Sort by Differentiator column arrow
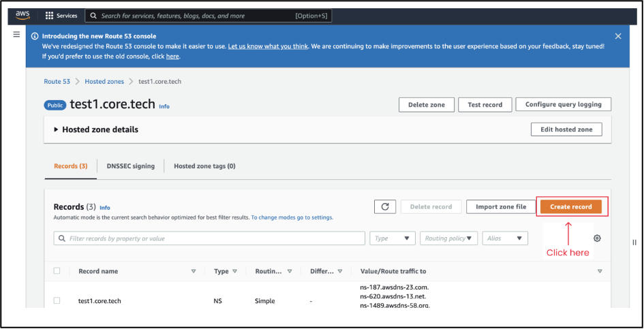This screenshot has width=644, height=329. pyautogui.click(x=340, y=271)
